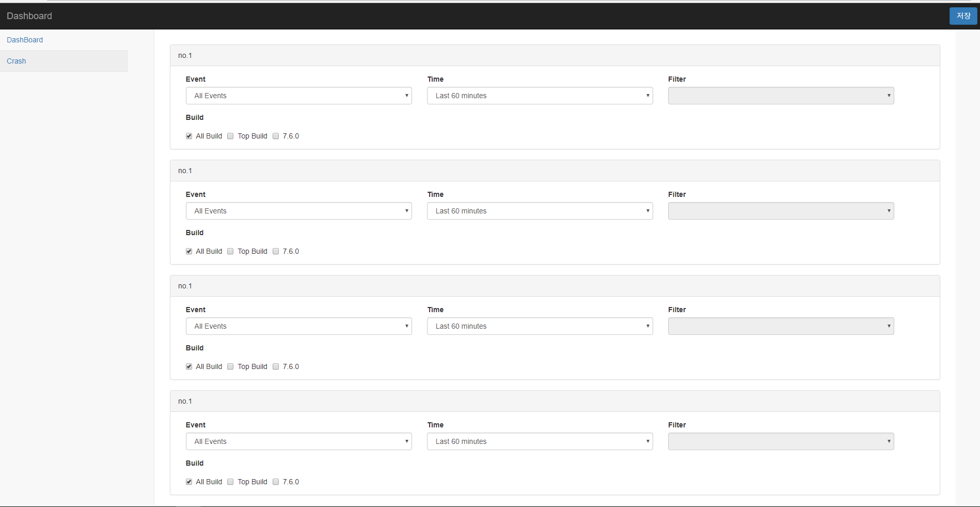Screen dimensions: 980x507
Task: Expand the Time dropdown in the fourth panel
Action: pyautogui.click(x=540, y=441)
